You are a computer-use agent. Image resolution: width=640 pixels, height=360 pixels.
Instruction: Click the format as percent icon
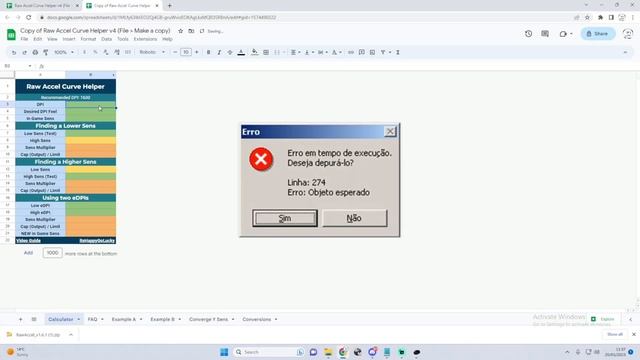coord(95,52)
